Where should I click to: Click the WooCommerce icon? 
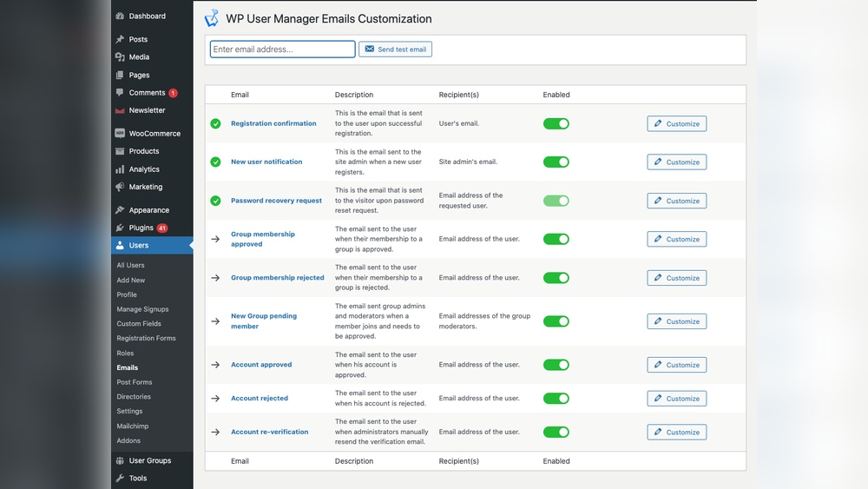click(x=120, y=134)
